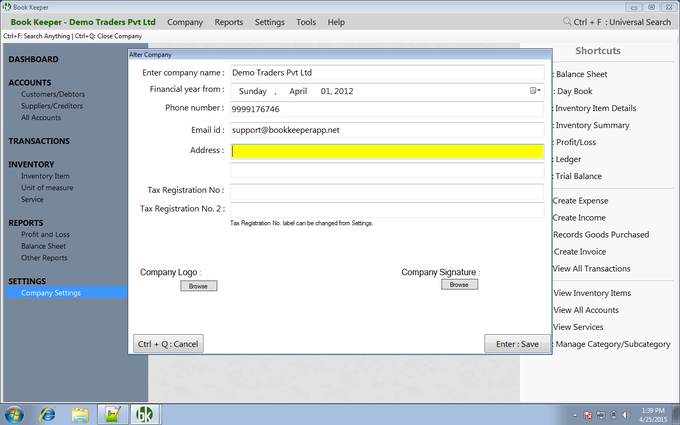Browse for a Company Signature
The height and width of the screenshot is (425, 680).
459,284
